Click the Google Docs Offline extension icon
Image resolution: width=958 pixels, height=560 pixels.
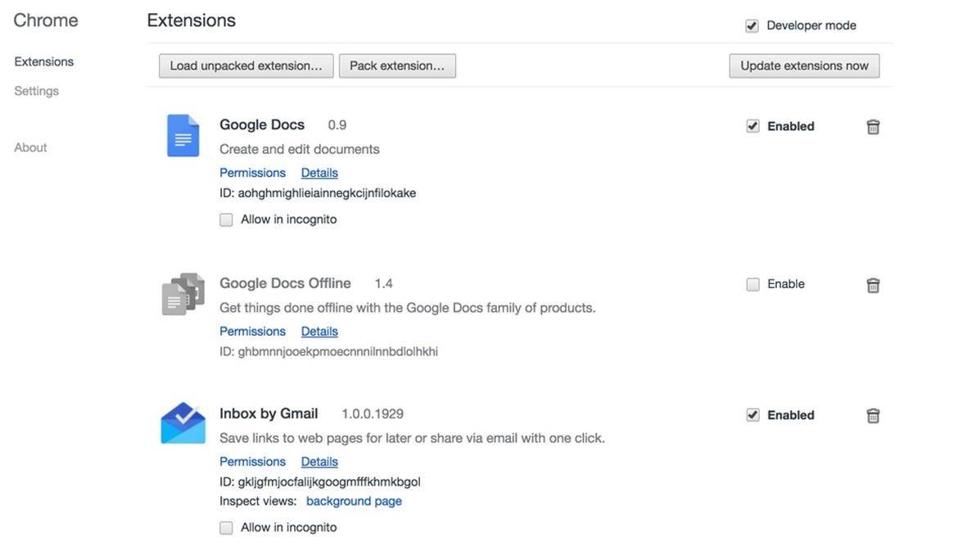(183, 294)
